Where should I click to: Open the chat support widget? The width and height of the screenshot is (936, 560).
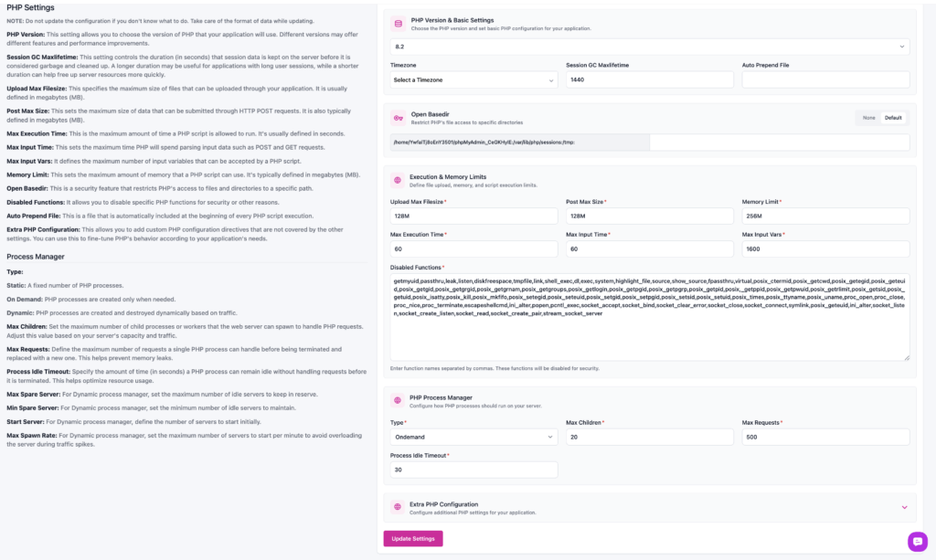917,542
